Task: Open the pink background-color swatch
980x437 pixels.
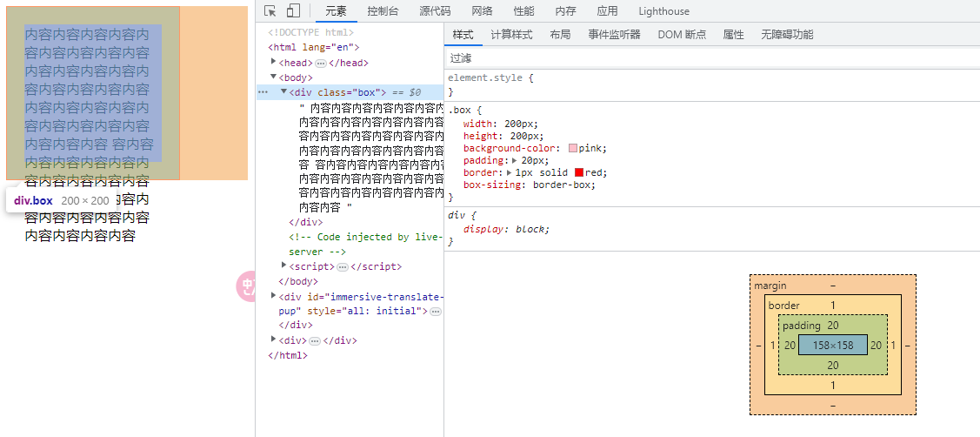Action: (573, 148)
